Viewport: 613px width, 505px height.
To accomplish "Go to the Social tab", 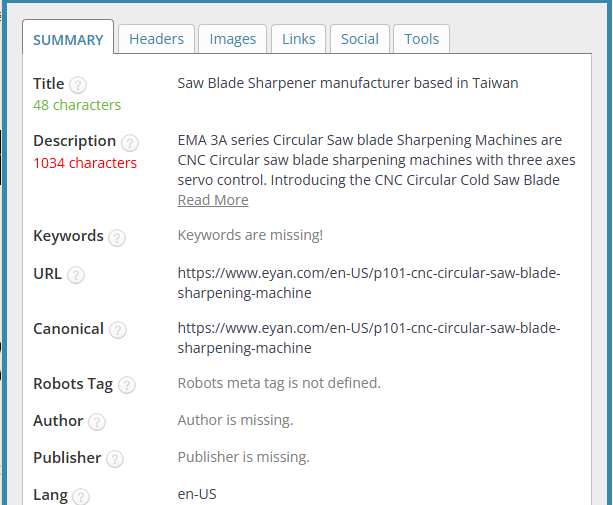I will (x=360, y=39).
